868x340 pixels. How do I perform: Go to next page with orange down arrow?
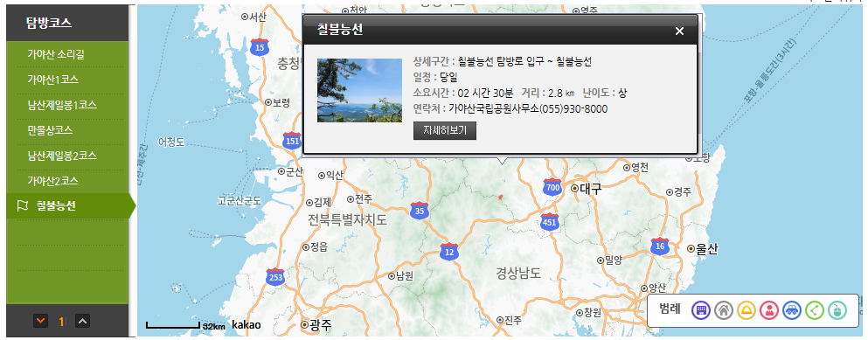40,321
